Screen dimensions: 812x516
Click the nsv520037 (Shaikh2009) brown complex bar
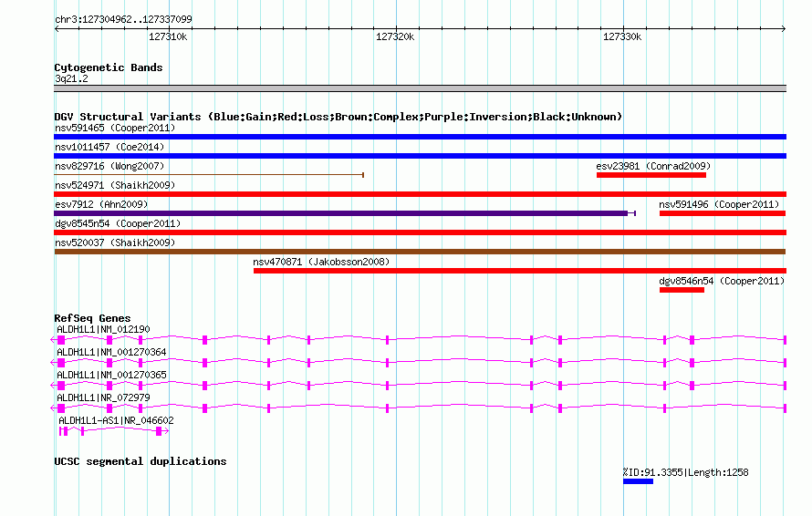click(420, 252)
